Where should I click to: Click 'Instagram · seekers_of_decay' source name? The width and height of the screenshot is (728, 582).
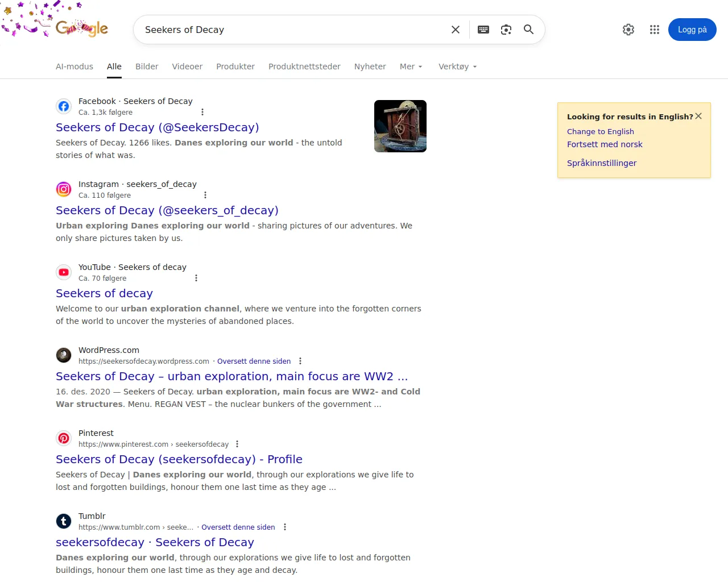138,184
